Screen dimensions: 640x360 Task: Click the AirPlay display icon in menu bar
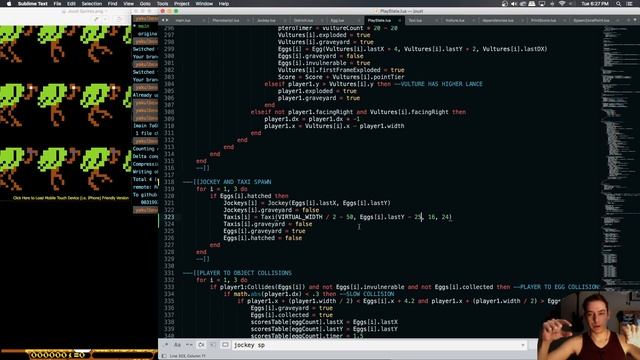point(542,4)
